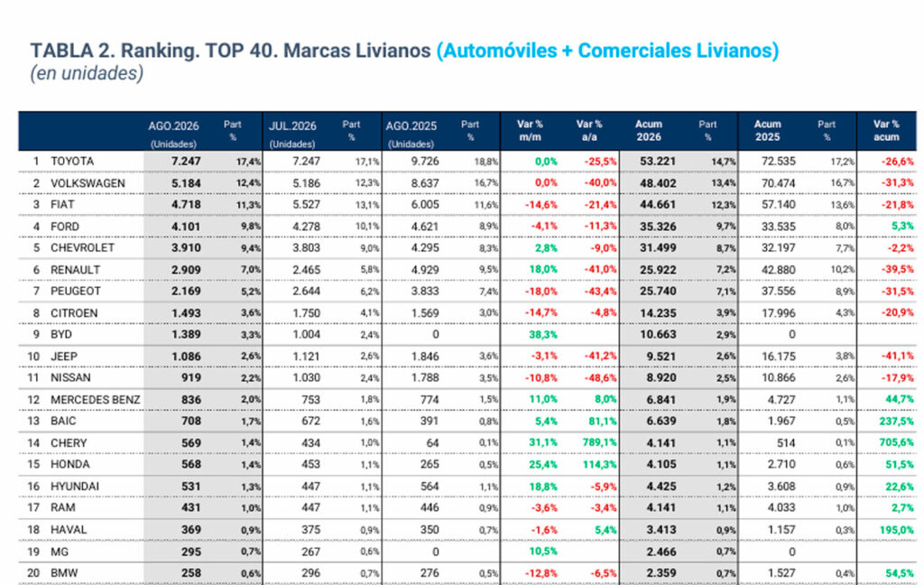The width and height of the screenshot is (924, 585).
Task: Click Peugeot's monthly variation -18,0%
Action: (541, 291)
